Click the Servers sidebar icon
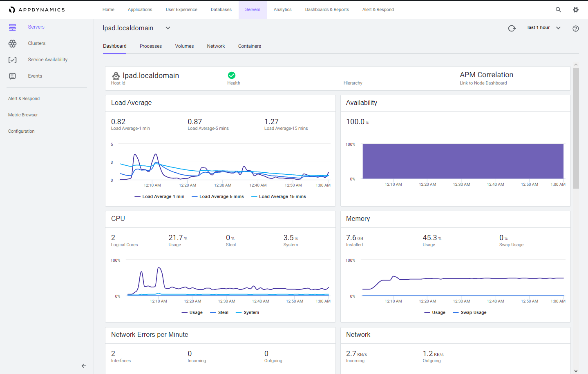The height and width of the screenshot is (374, 588). coord(13,27)
